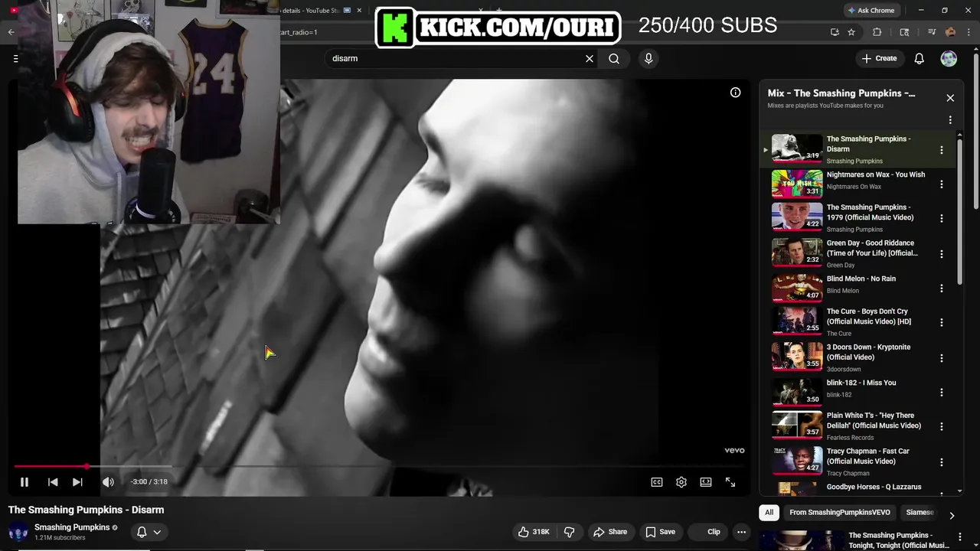The height and width of the screenshot is (551, 980).
Task: Open the mix playlist options menu
Action: [x=950, y=120]
